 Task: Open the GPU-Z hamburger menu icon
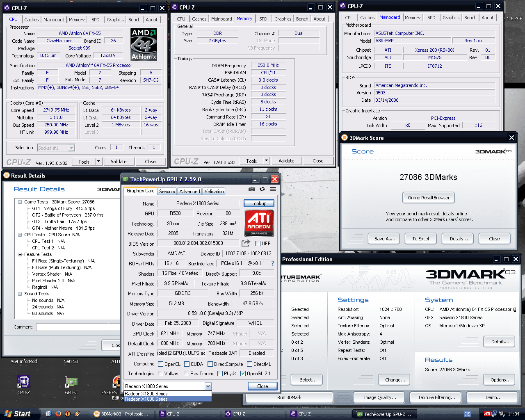tap(273, 189)
